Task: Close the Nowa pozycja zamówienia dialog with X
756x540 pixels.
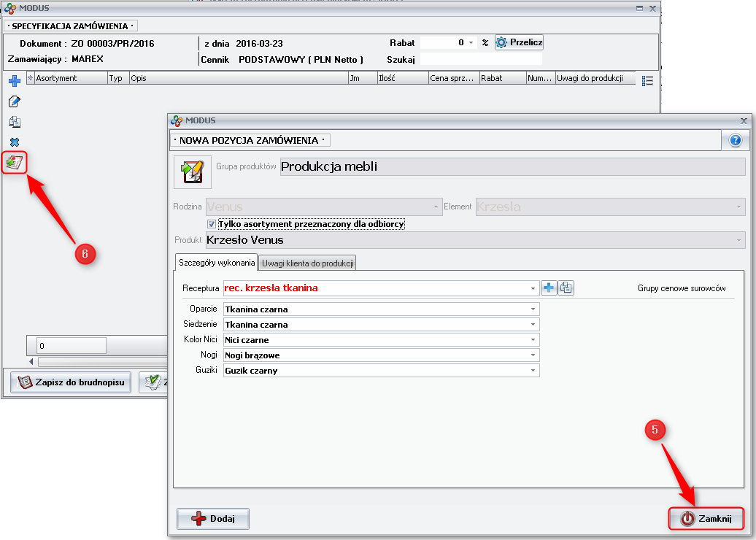Action: pyautogui.click(x=744, y=120)
